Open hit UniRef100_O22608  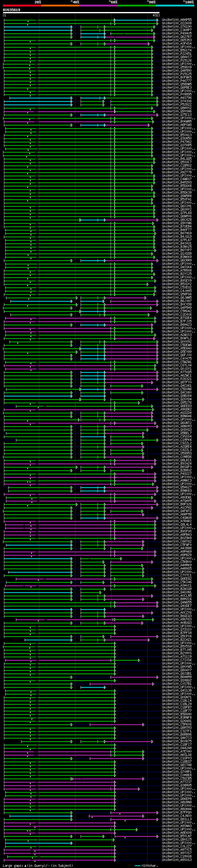pos(177,23)
